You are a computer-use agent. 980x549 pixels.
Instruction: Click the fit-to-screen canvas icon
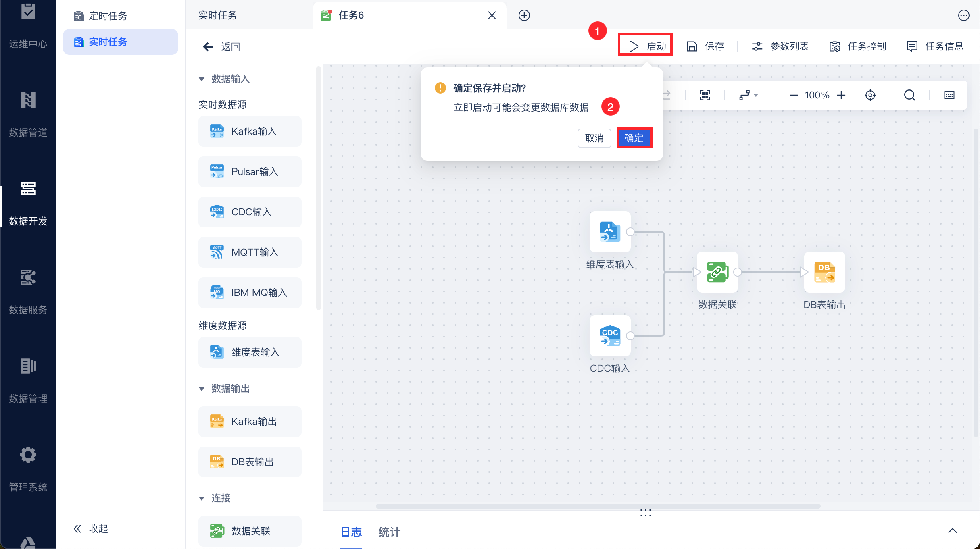(705, 95)
